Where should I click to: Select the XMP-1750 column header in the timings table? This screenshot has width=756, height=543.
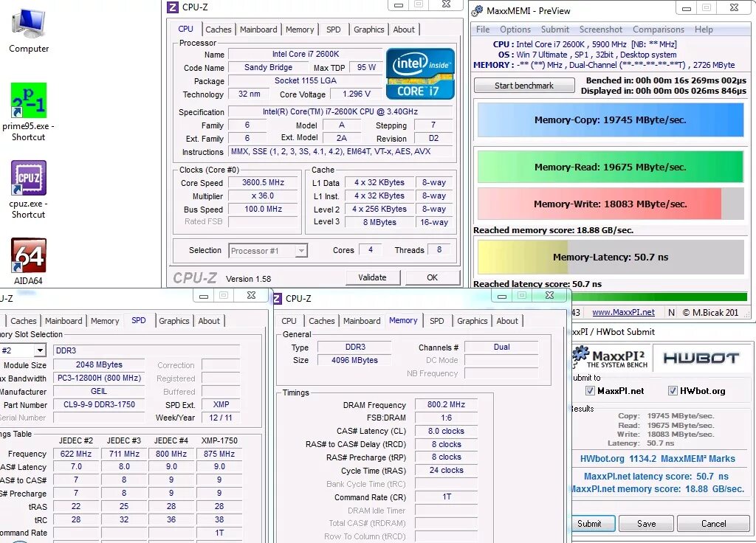(x=219, y=441)
